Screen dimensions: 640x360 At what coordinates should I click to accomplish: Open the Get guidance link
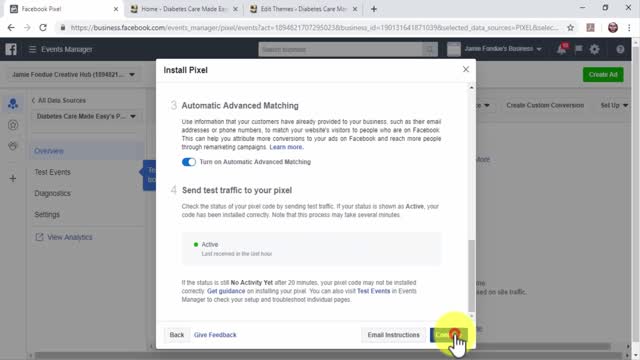pos(226,291)
